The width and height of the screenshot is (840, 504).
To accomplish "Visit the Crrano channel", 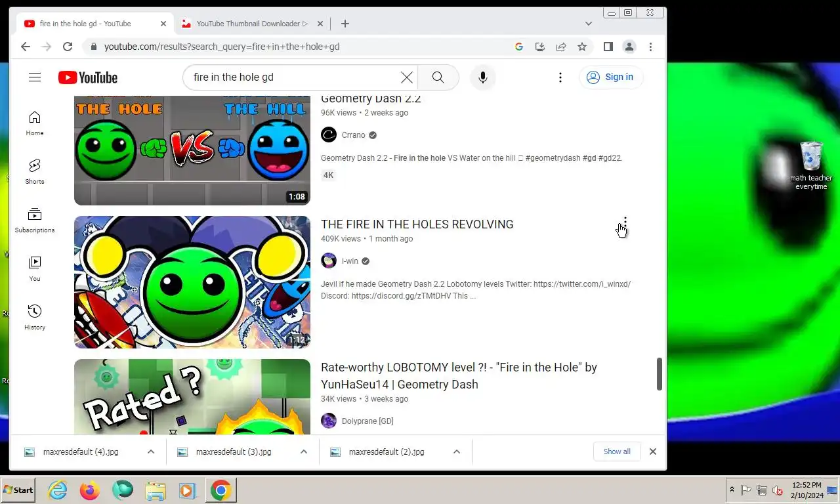I will point(354,135).
